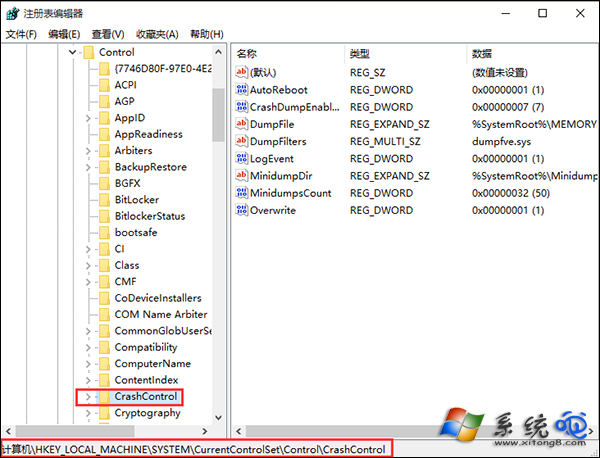Open the 帮助(H) menu
600x458 pixels.
(x=207, y=34)
